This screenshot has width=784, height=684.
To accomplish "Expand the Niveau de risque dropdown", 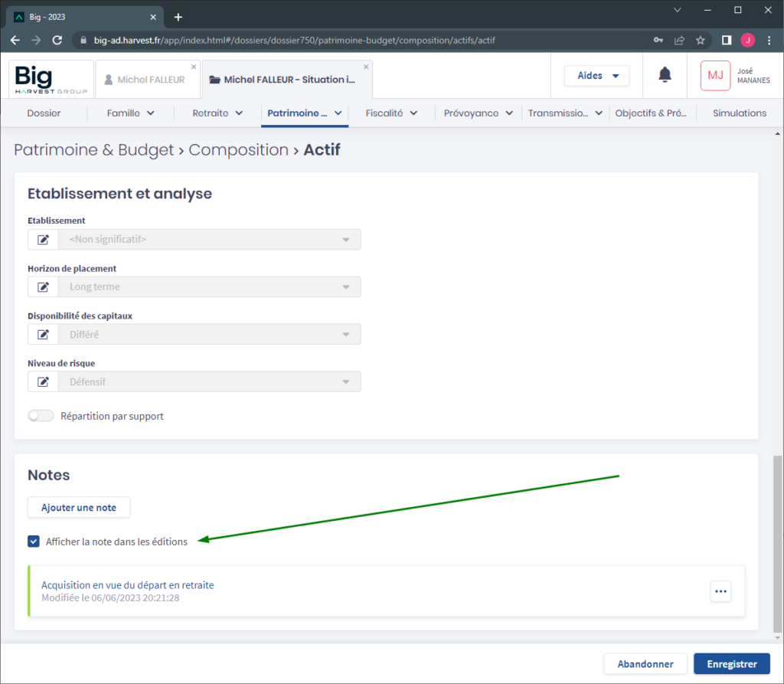I will pos(209,382).
